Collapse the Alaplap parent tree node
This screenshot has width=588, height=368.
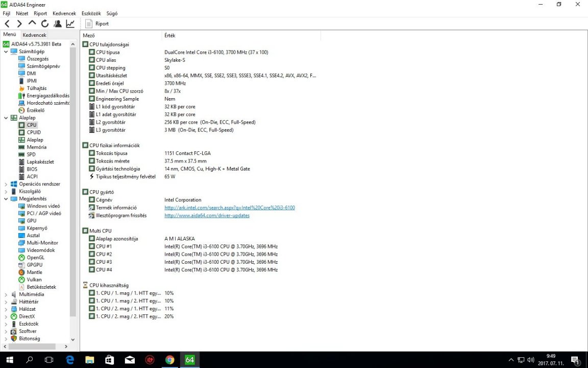[x=6, y=118]
